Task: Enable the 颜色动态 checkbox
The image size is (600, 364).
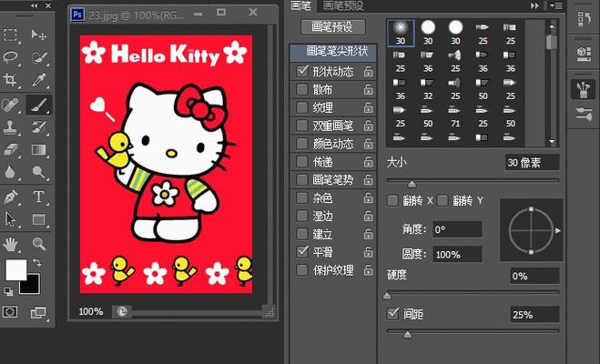Action: pyautogui.click(x=302, y=144)
